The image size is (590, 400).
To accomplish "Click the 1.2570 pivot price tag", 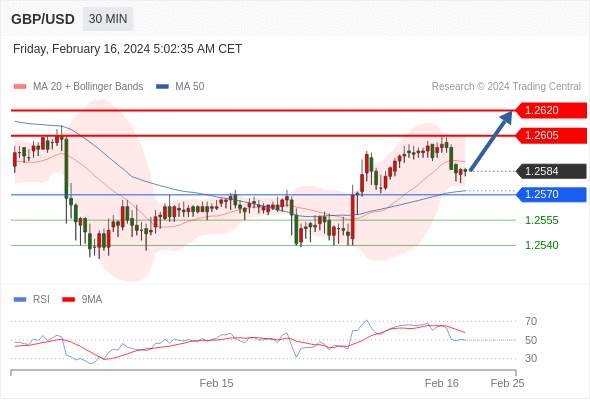I will (551, 195).
